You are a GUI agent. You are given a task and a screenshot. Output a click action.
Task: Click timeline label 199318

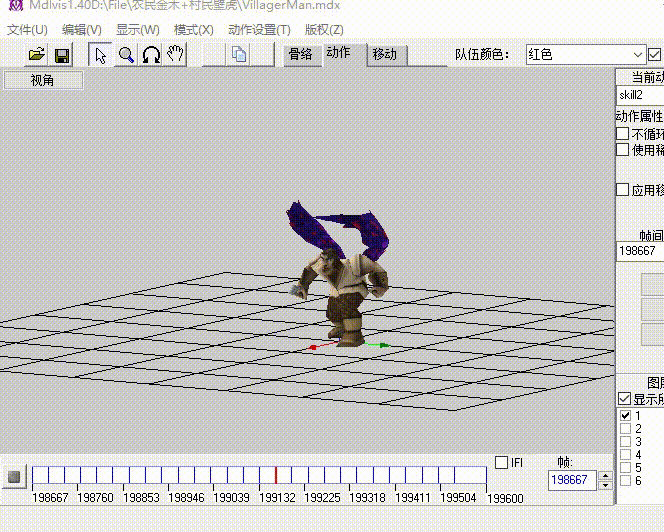point(367,497)
